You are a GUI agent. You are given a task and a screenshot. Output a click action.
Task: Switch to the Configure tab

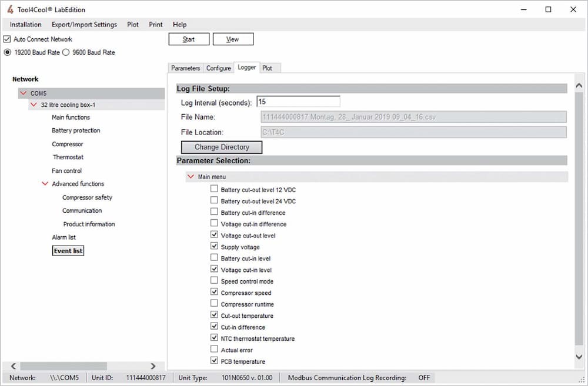coord(218,68)
